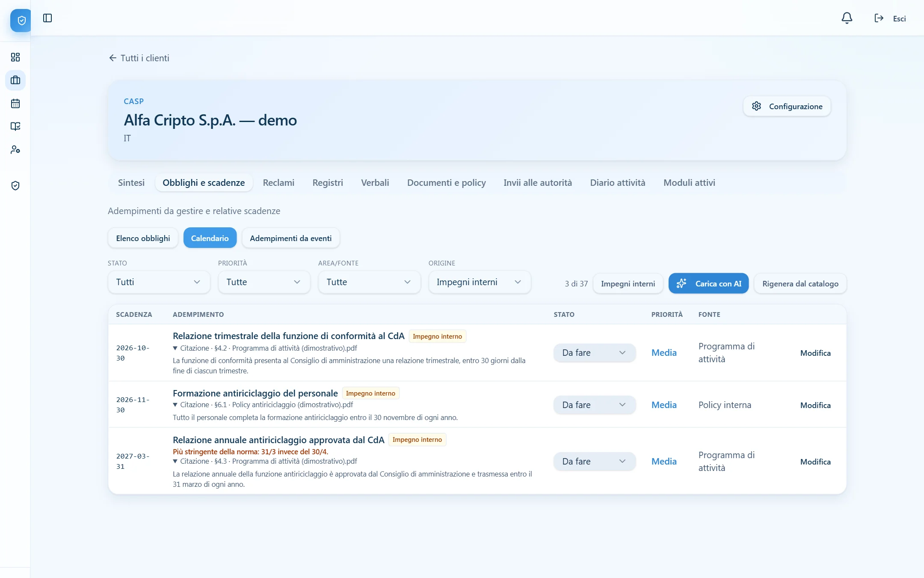Screen dimensions: 924x578
Task: Toggle the Impegni interni filter button
Action: point(628,283)
